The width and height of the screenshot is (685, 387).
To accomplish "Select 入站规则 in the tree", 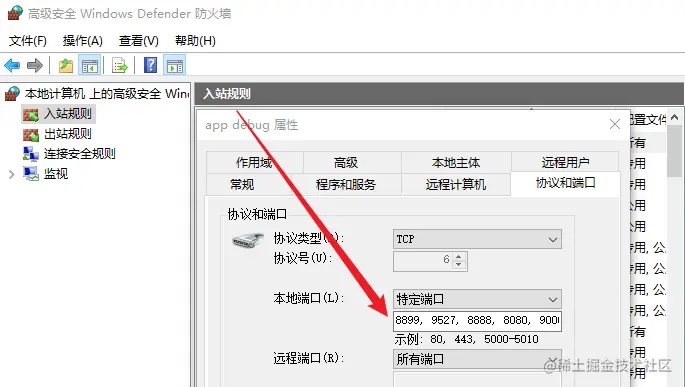I will (x=68, y=114).
